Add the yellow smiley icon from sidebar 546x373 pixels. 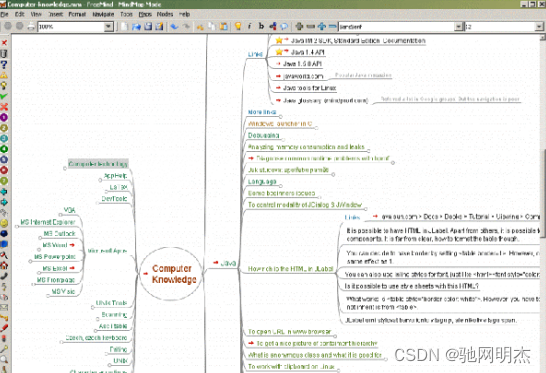4,223
